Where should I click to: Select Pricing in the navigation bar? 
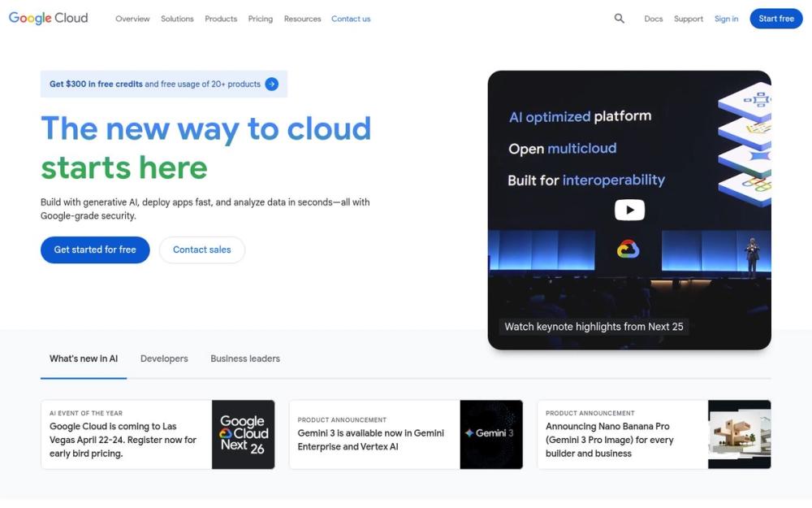pos(260,18)
